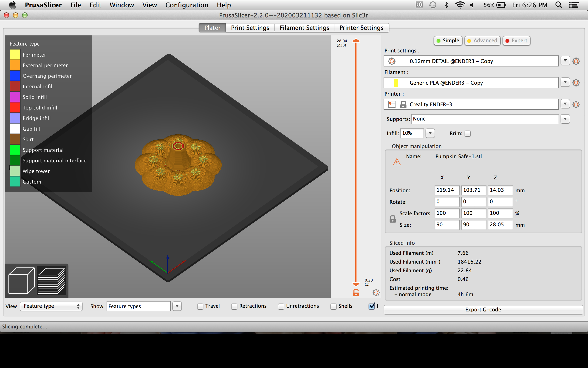Toggle scale factors lock icon
The image size is (588, 368).
click(393, 219)
